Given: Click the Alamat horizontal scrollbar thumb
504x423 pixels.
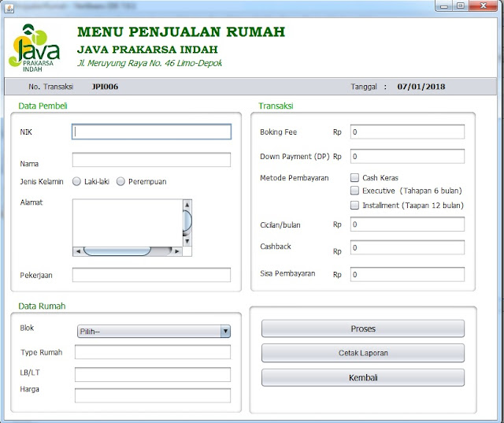Looking at the screenshot, I should click(117, 251).
